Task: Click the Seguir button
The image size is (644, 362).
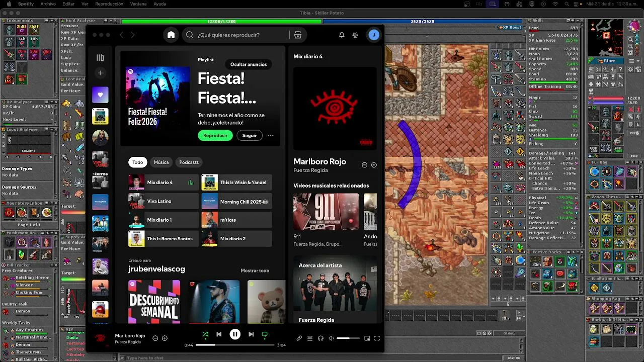Action: point(250,135)
